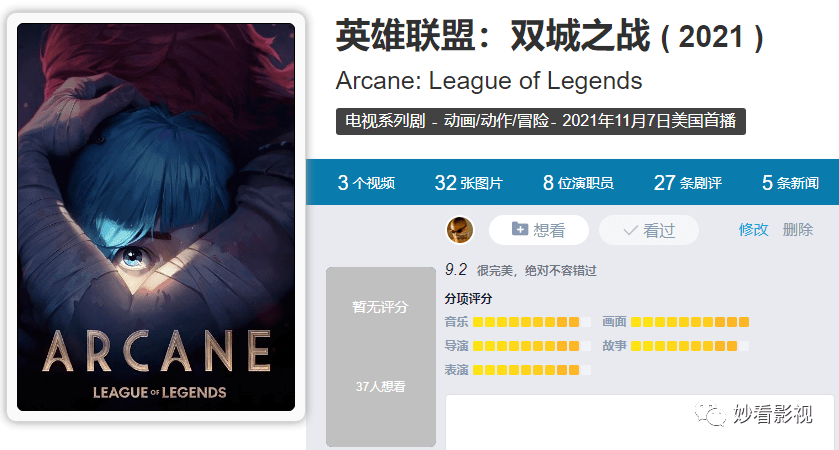The width and height of the screenshot is (839, 450).
Task: Open the 8 位演职员 tab
Action: (578, 183)
